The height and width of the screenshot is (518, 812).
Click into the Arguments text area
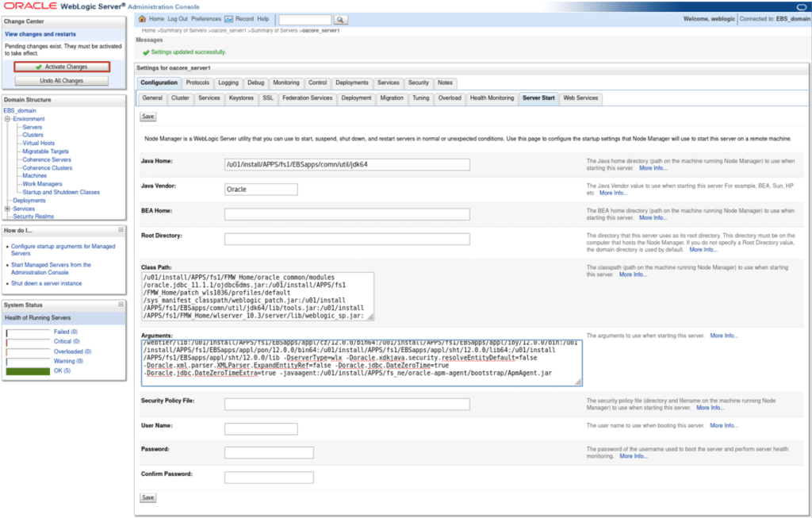tap(362, 363)
